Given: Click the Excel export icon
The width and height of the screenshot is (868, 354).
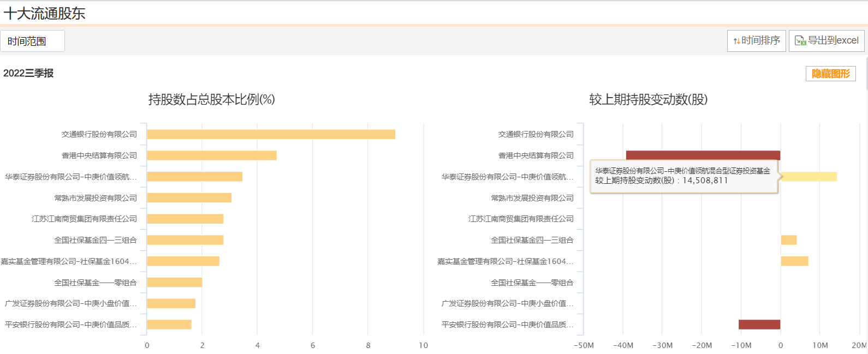Looking at the screenshot, I should pyautogui.click(x=800, y=41).
